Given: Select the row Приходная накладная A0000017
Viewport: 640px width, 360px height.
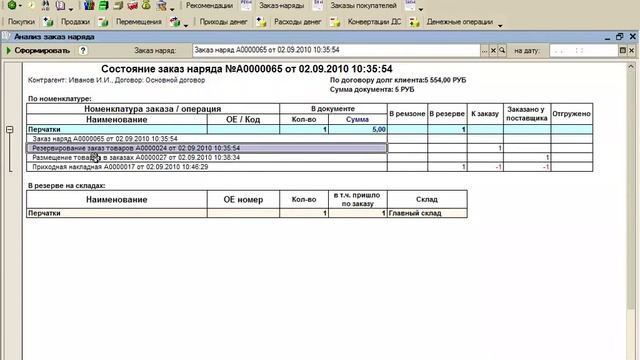Looking at the screenshot, I should coord(207,167).
